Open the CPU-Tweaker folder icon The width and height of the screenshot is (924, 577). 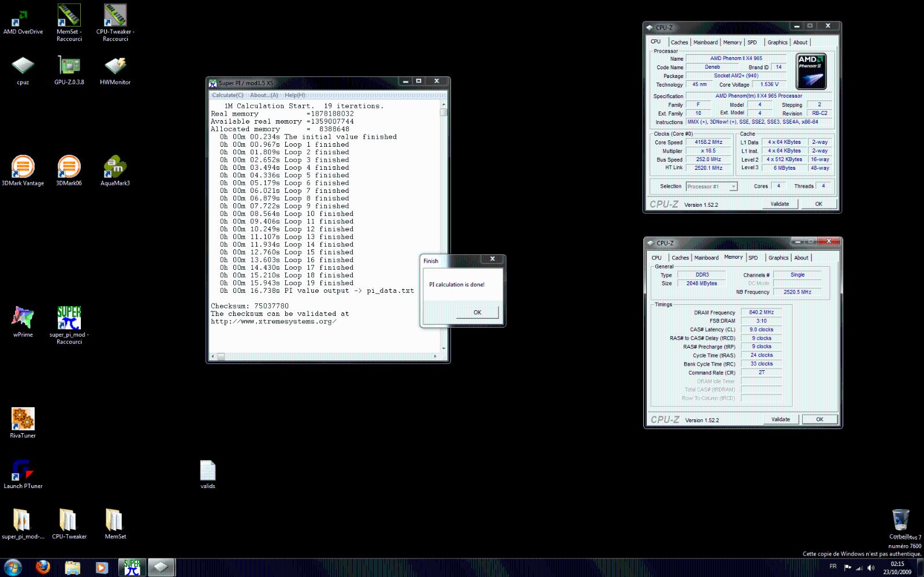coord(69,524)
